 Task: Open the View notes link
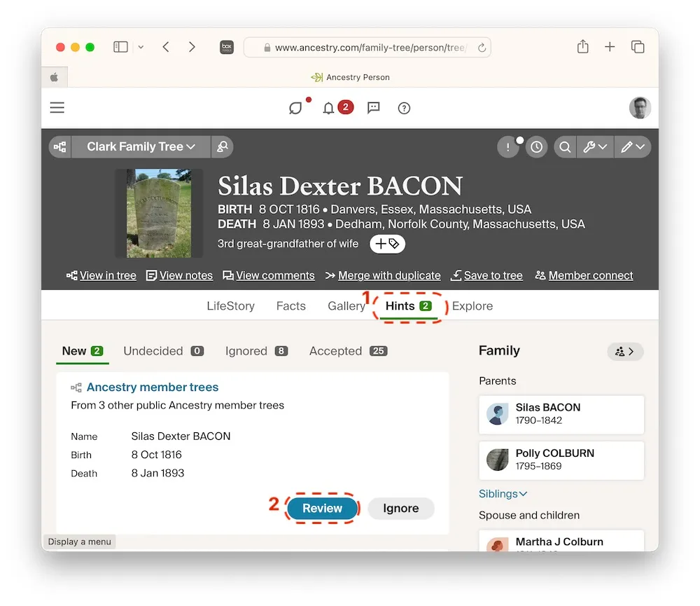(x=179, y=275)
